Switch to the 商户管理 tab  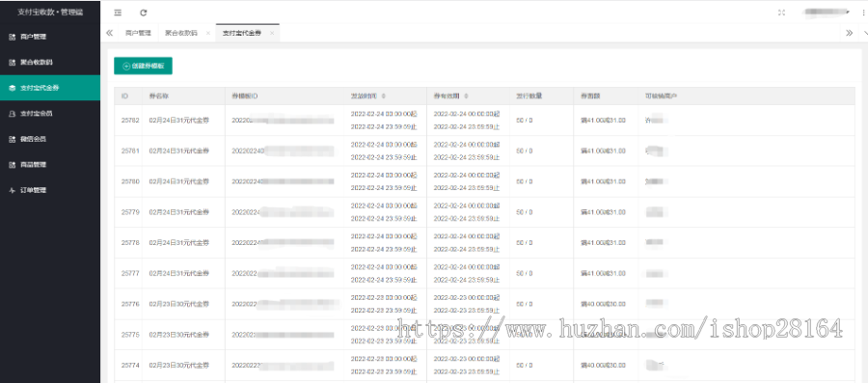138,33
